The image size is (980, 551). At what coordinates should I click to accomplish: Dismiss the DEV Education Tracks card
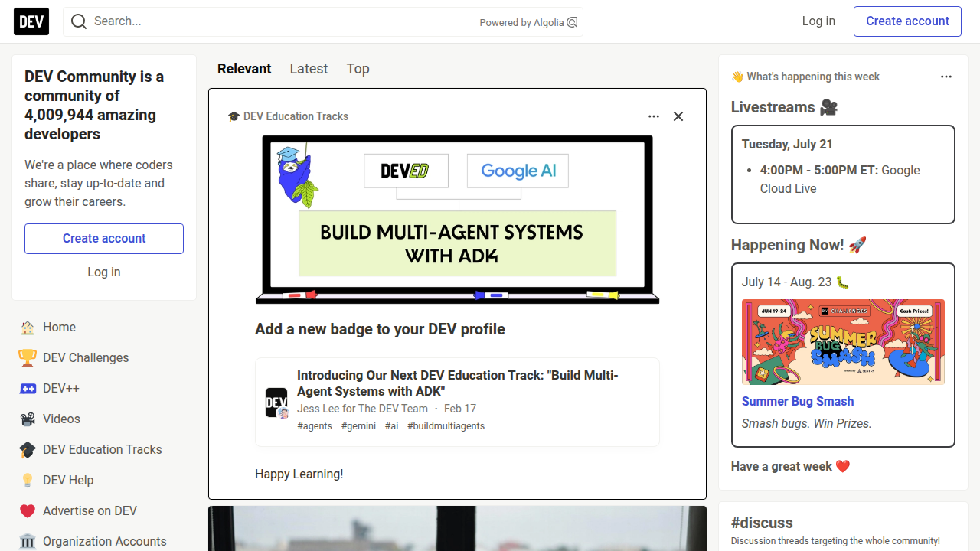tap(678, 116)
